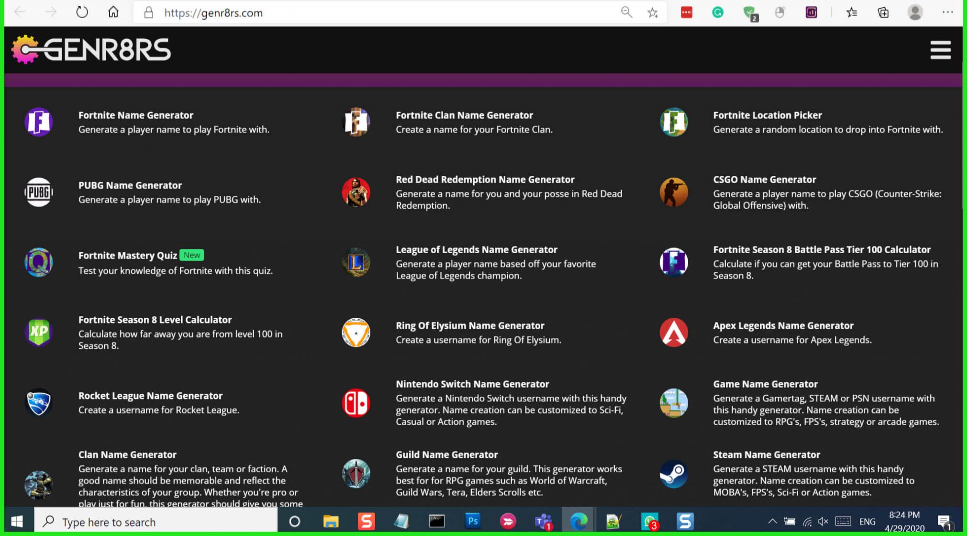
Task: Click the Fortnite Location Picker icon
Action: pos(674,122)
